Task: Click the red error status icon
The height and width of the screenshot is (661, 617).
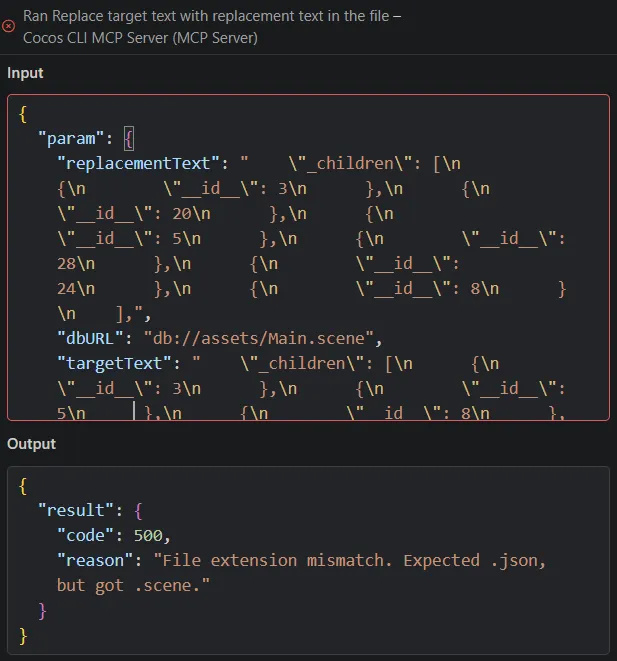Action: point(10,27)
